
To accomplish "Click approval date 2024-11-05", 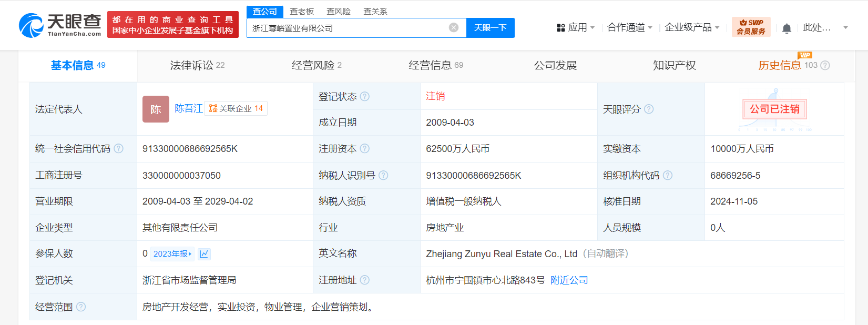I will pyautogui.click(x=734, y=201).
